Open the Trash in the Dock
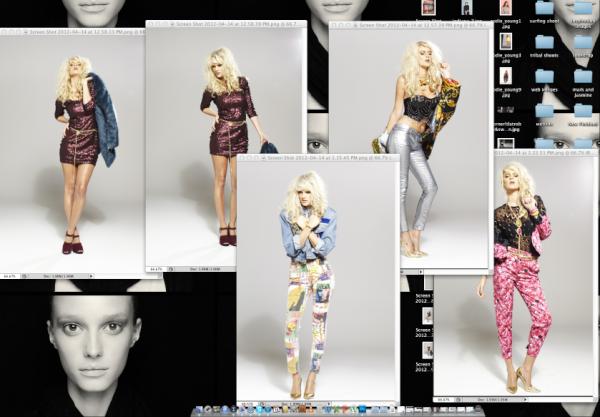This screenshot has width=600, height=417. click(x=478, y=410)
